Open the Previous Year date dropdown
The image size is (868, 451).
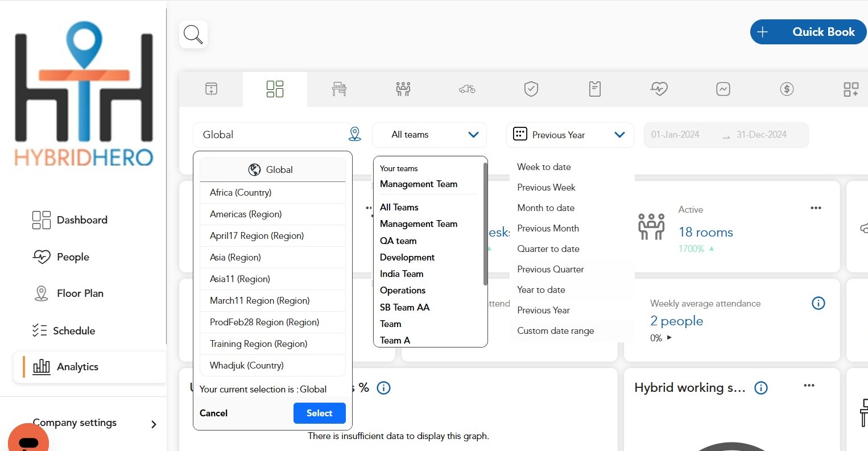(x=570, y=135)
